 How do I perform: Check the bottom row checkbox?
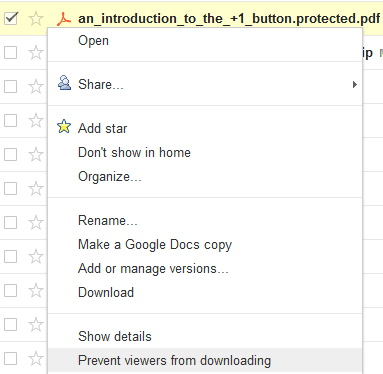11,359
